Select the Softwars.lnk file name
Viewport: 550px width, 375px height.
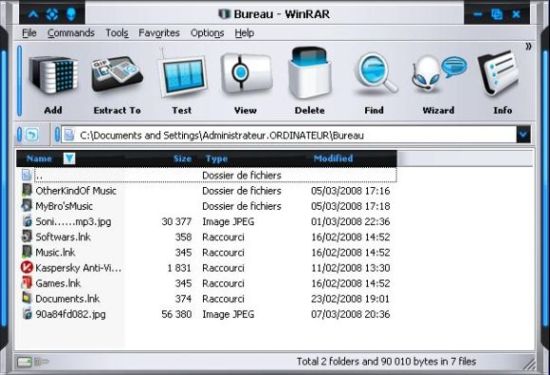[63, 237]
